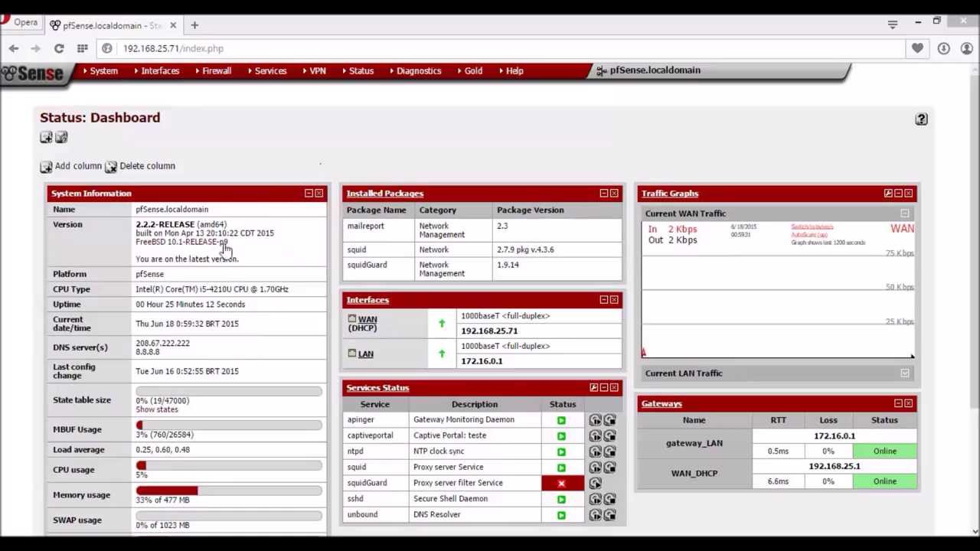Image resolution: width=980 pixels, height=551 pixels.
Task: Click the Add column button
Action: coord(71,166)
